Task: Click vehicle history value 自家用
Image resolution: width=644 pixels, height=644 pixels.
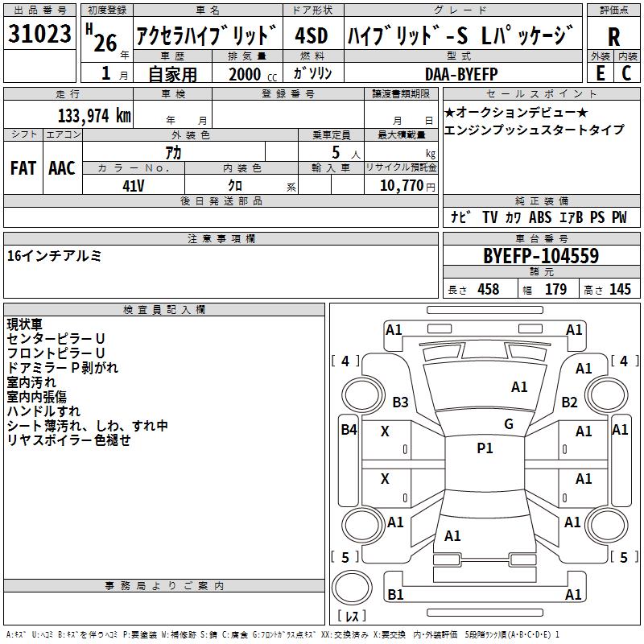Action: coord(172,74)
